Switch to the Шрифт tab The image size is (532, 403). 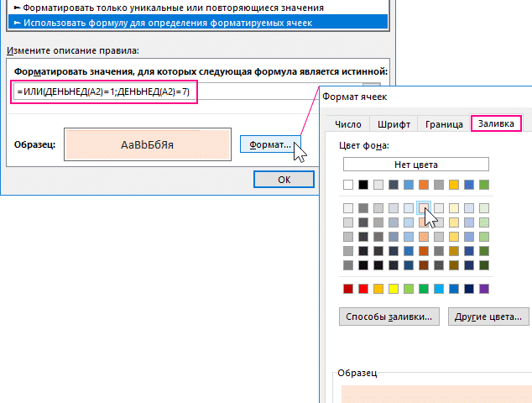point(394,124)
